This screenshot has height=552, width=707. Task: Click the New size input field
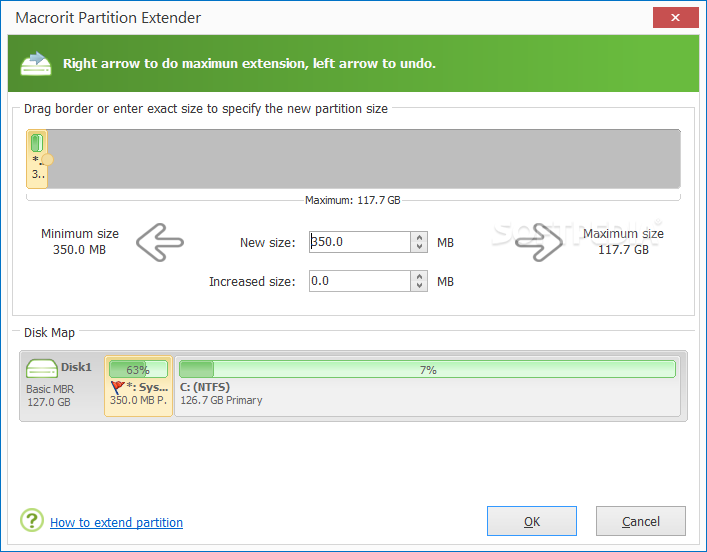(x=360, y=242)
